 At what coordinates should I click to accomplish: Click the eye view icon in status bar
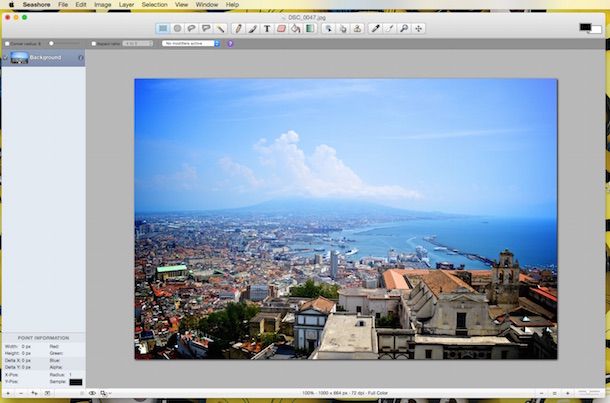(x=92, y=393)
